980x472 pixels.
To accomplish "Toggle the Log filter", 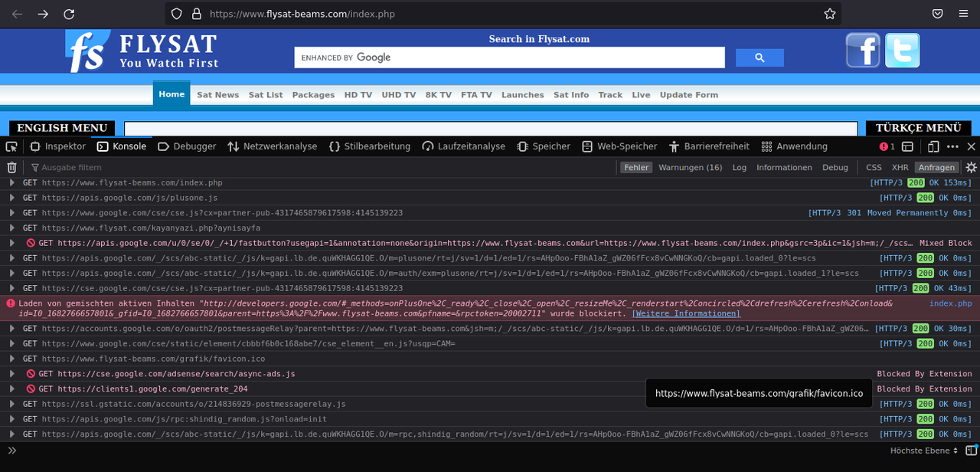I will coord(739,167).
